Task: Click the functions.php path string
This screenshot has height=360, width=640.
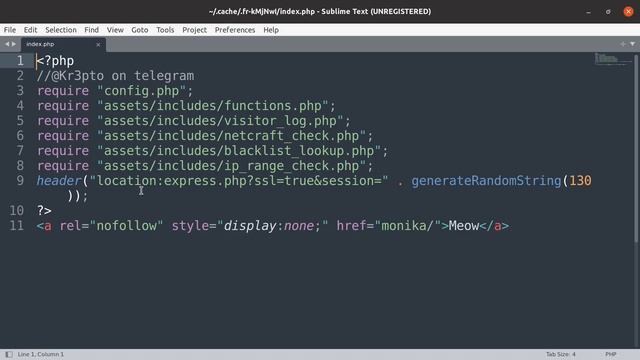Action: (213, 106)
